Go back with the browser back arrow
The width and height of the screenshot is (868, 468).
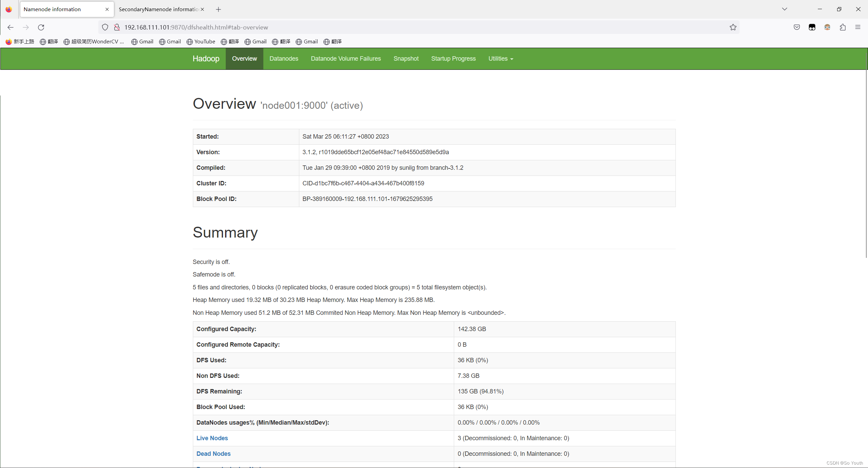pos(11,27)
